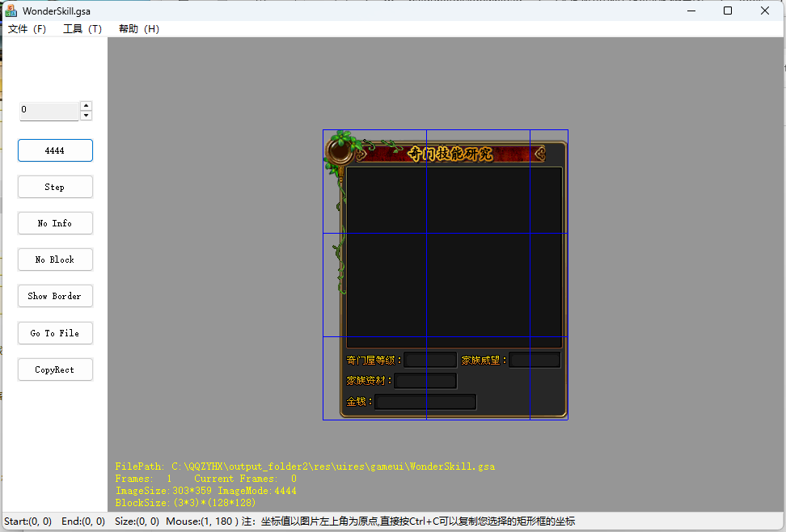Toggle the Show Border button
This screenshot has height=532, width=786.
(55, 296)
